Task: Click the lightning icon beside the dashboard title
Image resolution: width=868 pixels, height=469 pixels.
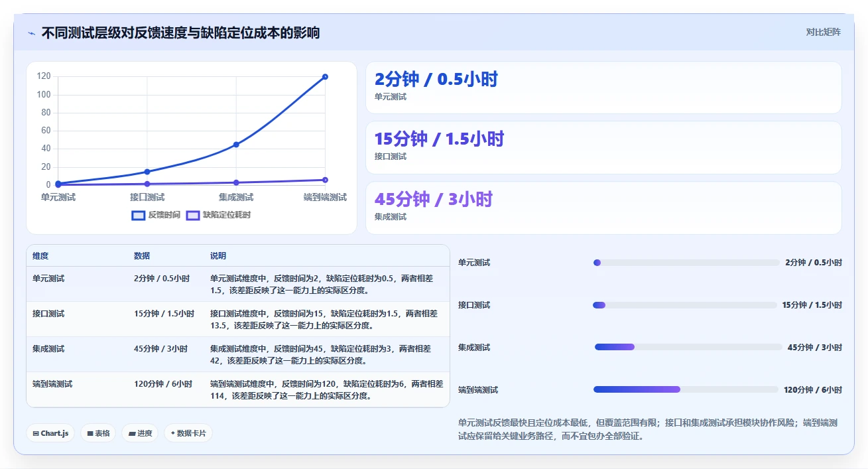Action: pyautogui.click(x=31, y=33)
